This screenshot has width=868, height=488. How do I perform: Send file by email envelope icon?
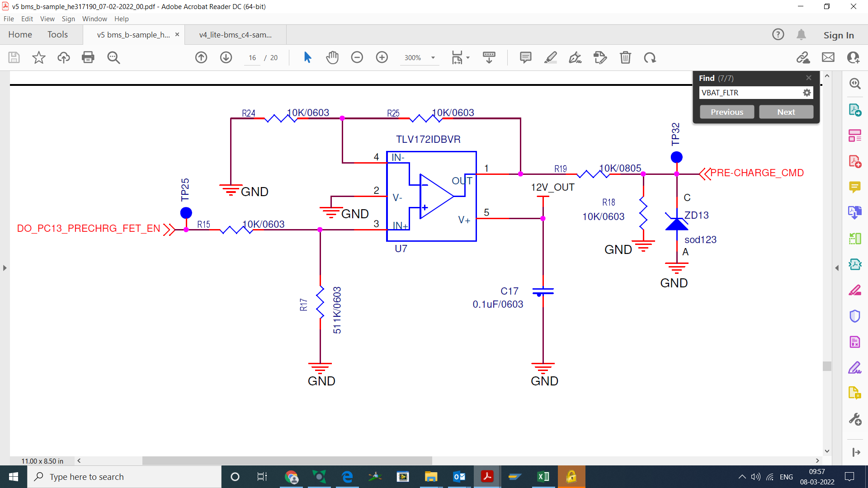828,57
